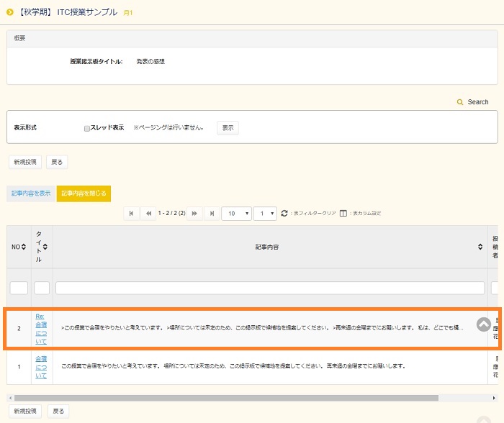The width and height of the screenshot is (504, 423).
Task: Click the top 新規投稿 button
Action: (25, 162)
